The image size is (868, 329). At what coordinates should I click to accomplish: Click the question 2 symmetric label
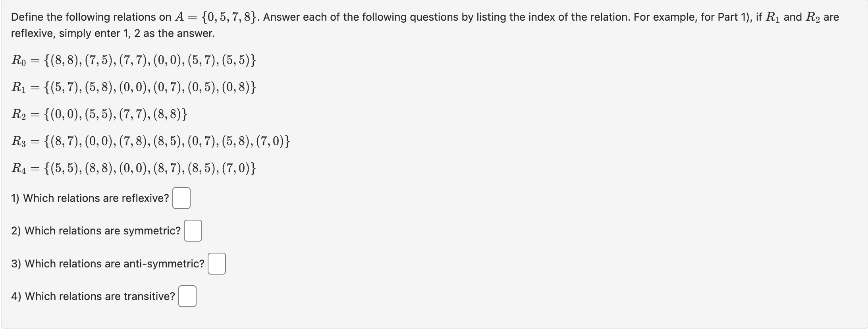click(96, 231)
